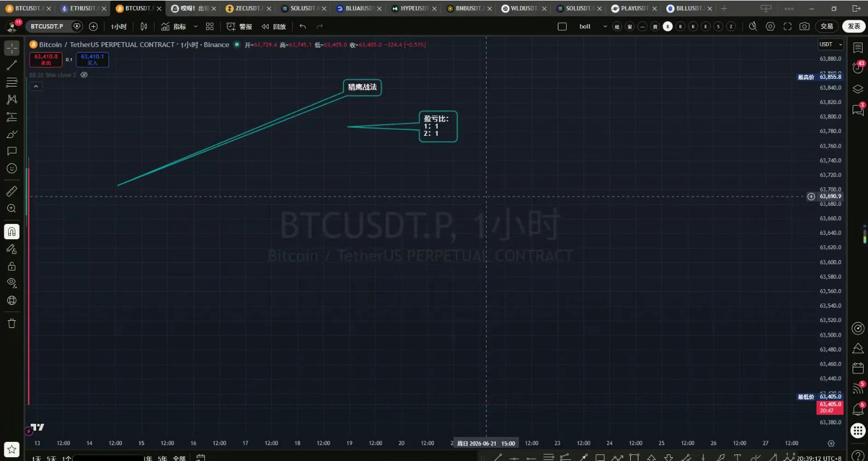Switch to the BNBUSDT tab
This screenshot has width=868, height=461.
coord(469,8)
